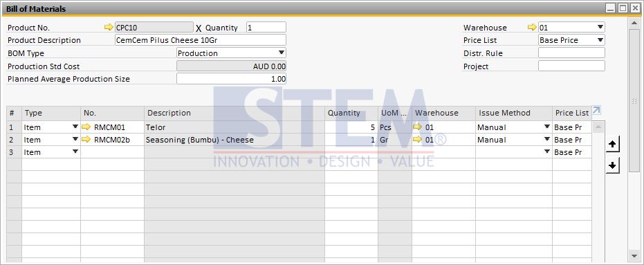Click the table's vertical scrollbar up arrow
This screenshot has width=644, height=265.
pos(598,127)
